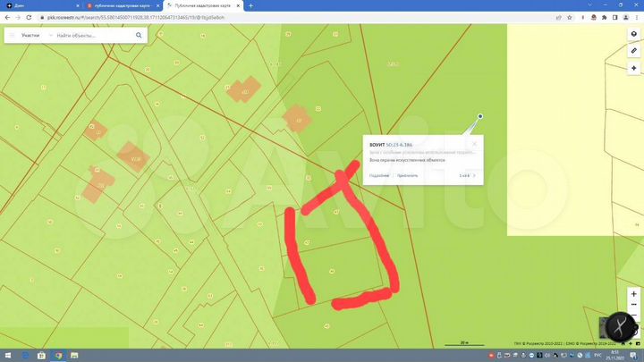Screen dimensions: 644x362
Task: Activate the locate-me crosshair tool
Action: pyautogui.click(x=633, y=68)
